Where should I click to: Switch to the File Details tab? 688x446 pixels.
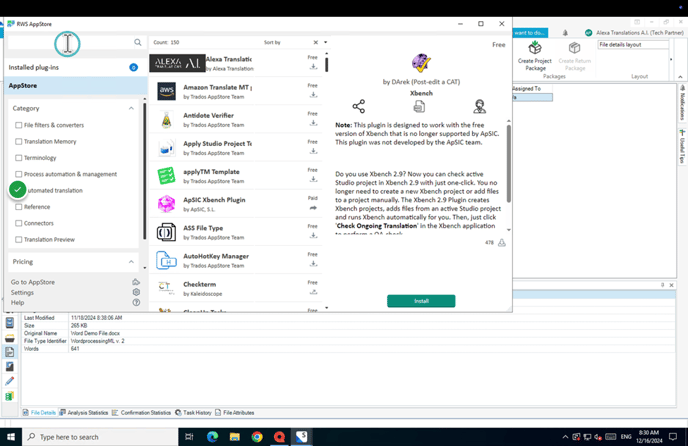click(x=39, y=413)
